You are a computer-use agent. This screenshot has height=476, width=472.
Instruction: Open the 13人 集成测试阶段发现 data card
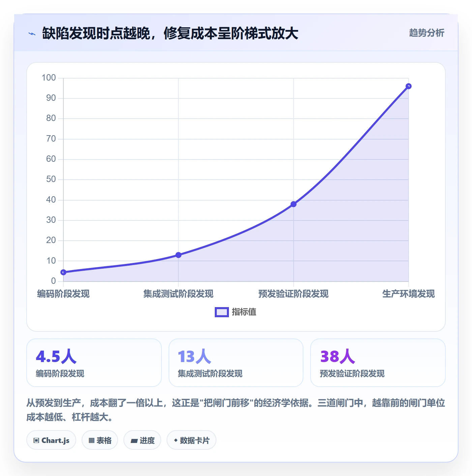[236, 363]
